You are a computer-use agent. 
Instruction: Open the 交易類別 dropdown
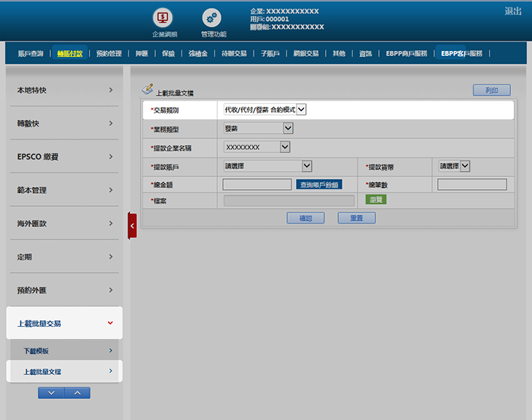(x=265, y=110)
